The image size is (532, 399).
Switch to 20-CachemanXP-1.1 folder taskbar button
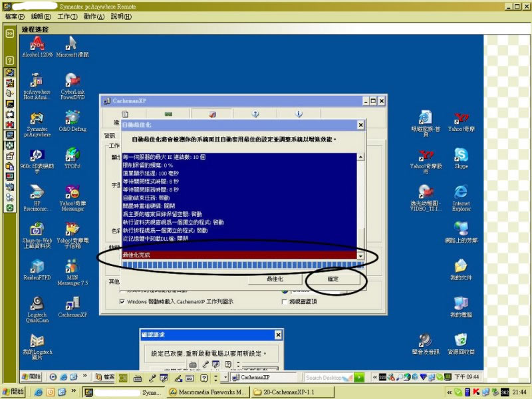point(292,392)
